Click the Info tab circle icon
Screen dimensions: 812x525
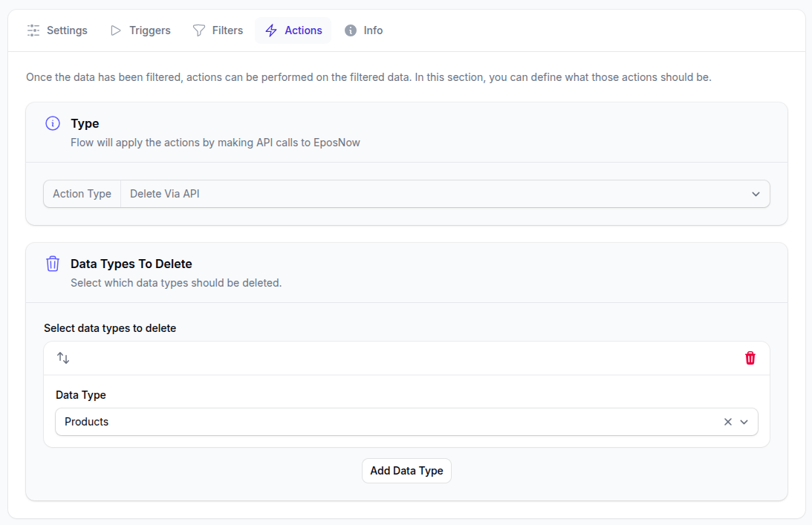pyautogui.click(x=351, y=30)
